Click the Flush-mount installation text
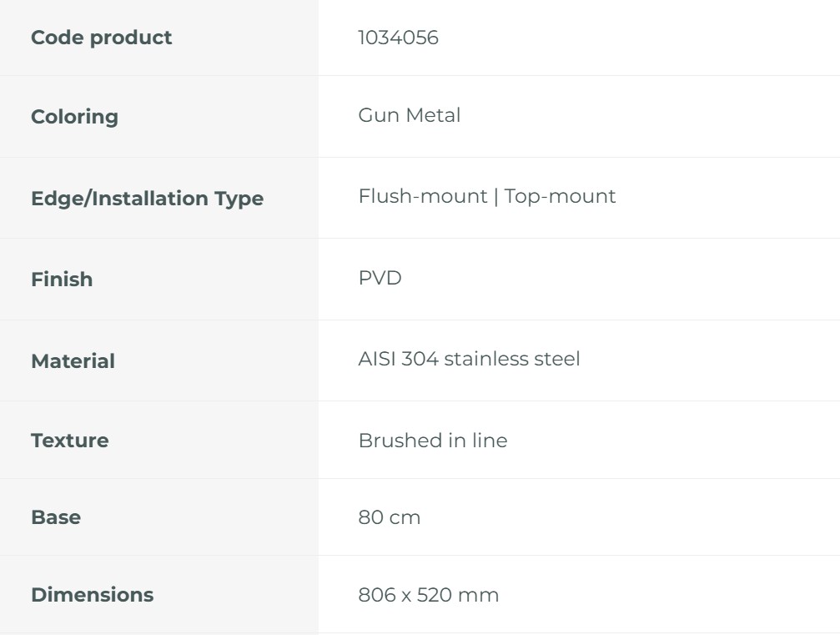The height and width of the screenshot is (635, 840). pos(422,197)
